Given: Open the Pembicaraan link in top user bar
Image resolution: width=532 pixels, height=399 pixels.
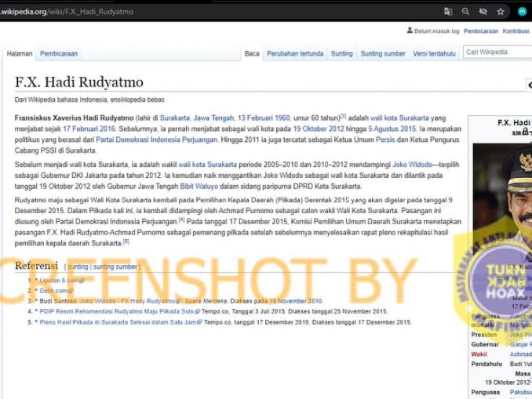Looking at the screenshot, I should pos(481,31).
